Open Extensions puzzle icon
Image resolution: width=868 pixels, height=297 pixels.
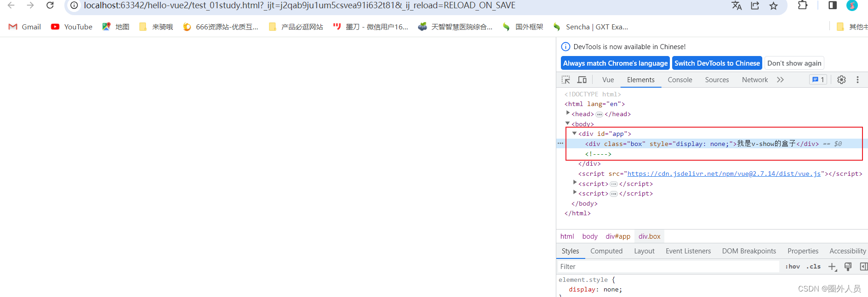(803, 6)
